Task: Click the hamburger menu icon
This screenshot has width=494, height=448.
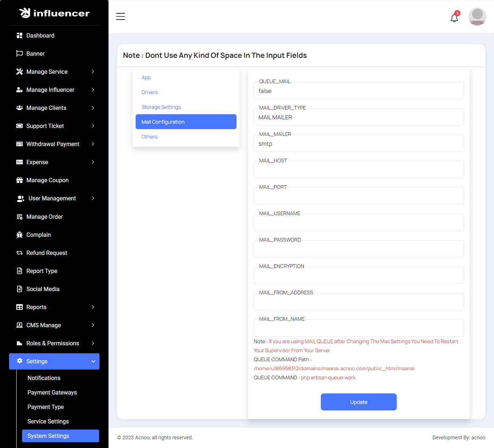Action: point(120,17)
